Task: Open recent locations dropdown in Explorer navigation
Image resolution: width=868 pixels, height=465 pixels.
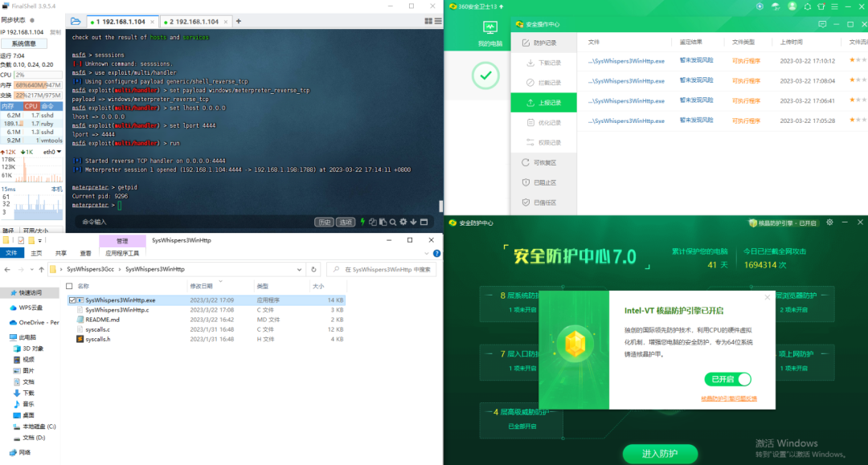Action: 31,270
